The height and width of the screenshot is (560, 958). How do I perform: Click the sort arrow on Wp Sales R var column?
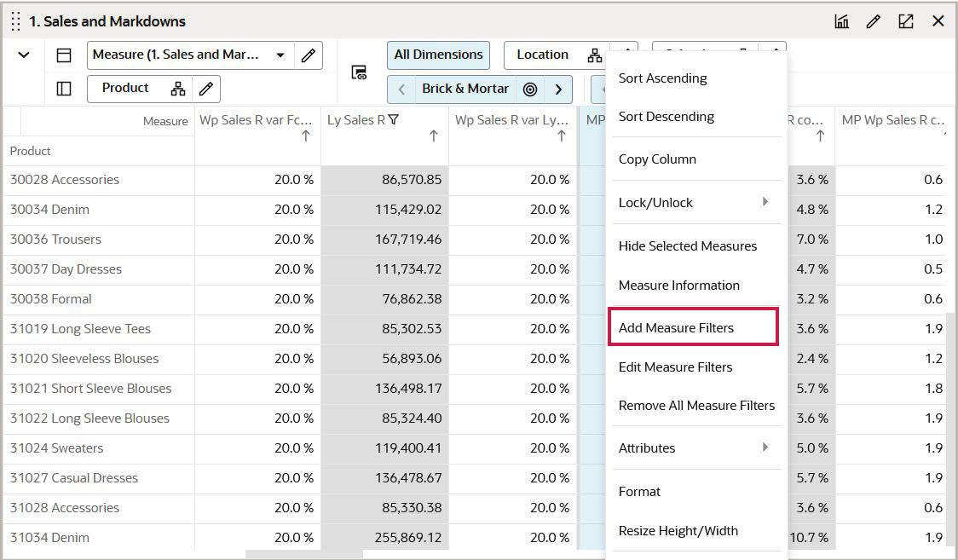pyautogui.click(x=305, y=135)
